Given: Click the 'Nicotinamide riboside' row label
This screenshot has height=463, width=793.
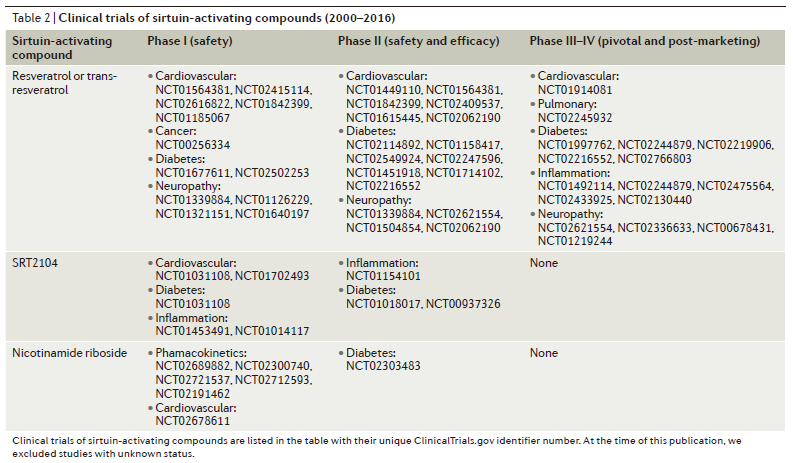Looking at the screenshot, I should point(70,353).
